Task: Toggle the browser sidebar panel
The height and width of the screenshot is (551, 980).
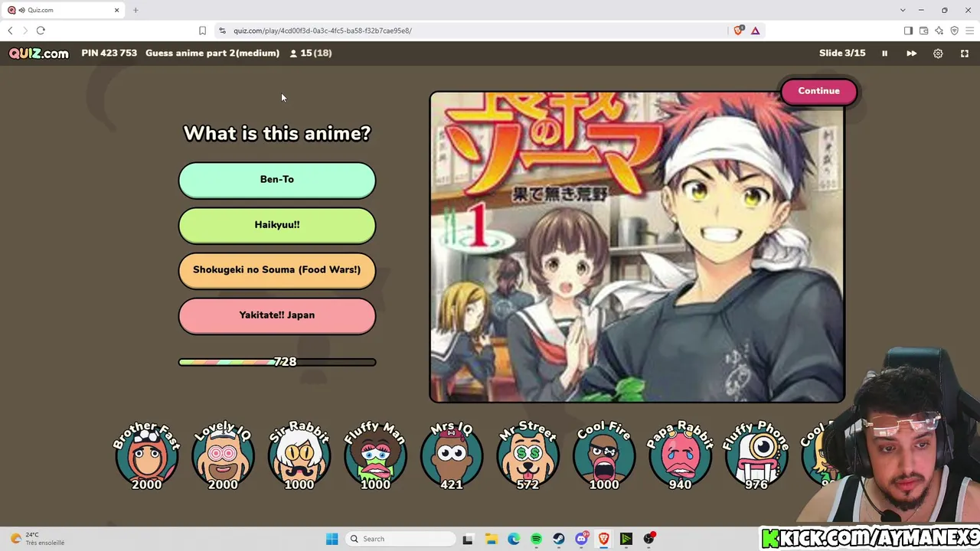Action: point(908,31)
